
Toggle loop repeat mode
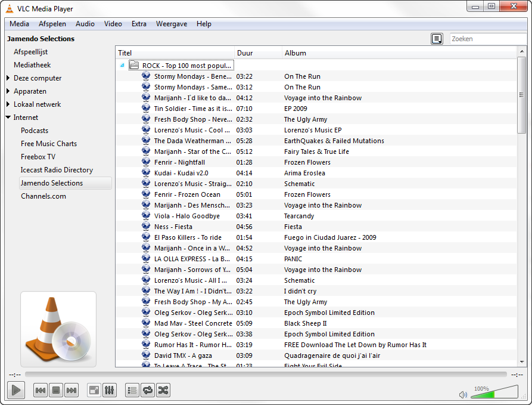[148, 390]
